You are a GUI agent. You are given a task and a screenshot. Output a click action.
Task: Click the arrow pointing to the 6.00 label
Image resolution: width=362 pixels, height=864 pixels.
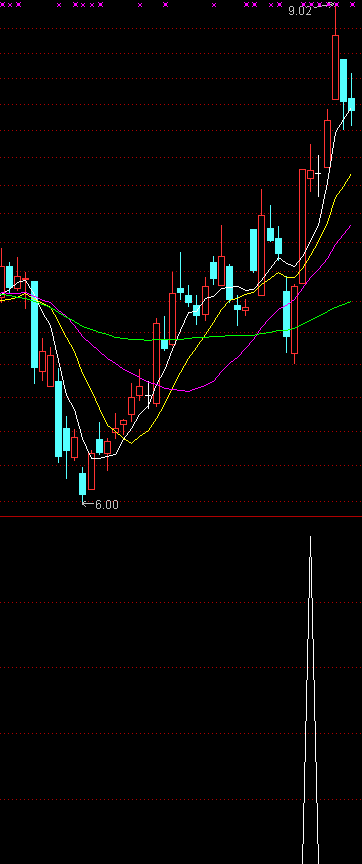[88, 504]
